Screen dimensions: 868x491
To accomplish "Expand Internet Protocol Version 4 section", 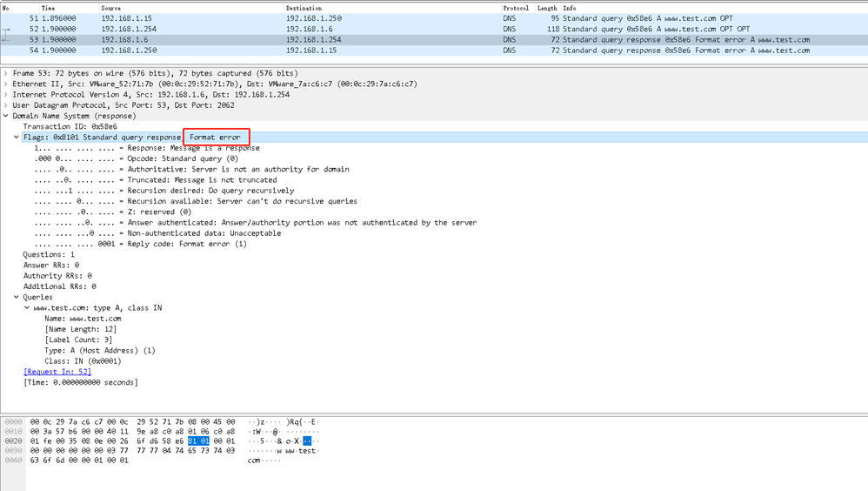I will tap(5, 95).
